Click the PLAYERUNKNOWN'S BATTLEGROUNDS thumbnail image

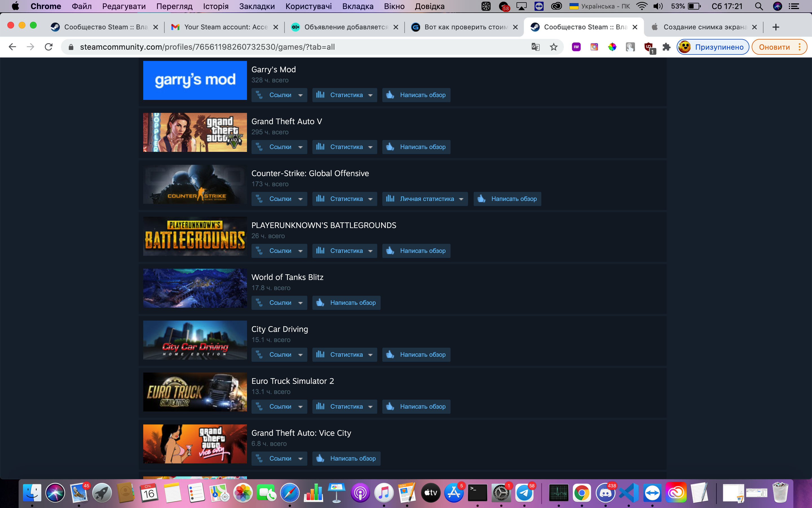[195, 236]
